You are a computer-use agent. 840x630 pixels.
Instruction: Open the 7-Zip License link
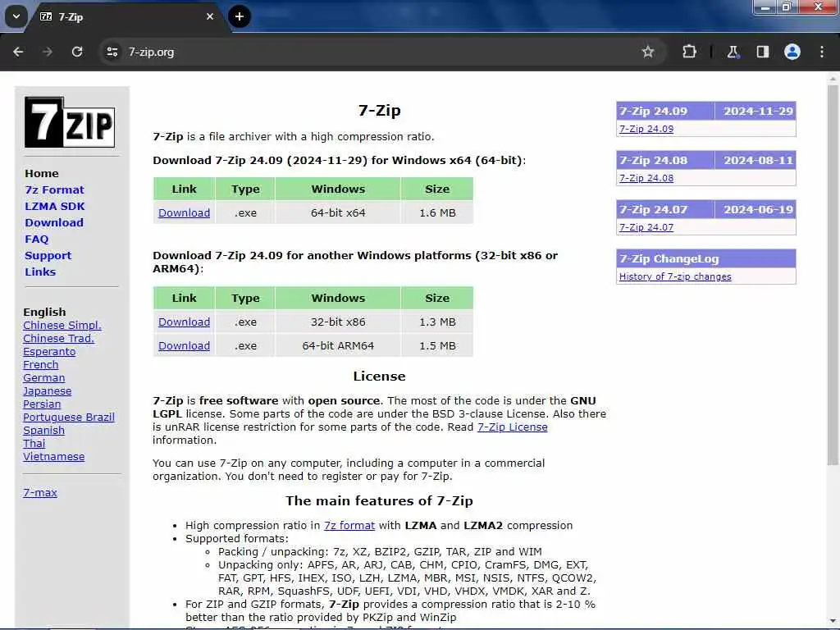click(512, 427)
